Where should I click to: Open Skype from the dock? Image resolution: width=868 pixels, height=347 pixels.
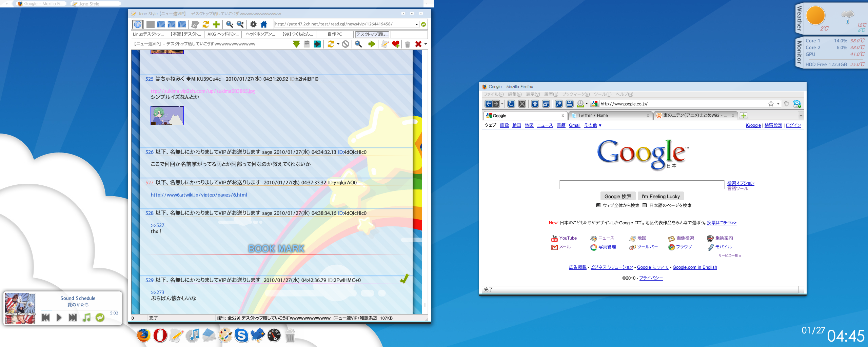pos(241,335)
